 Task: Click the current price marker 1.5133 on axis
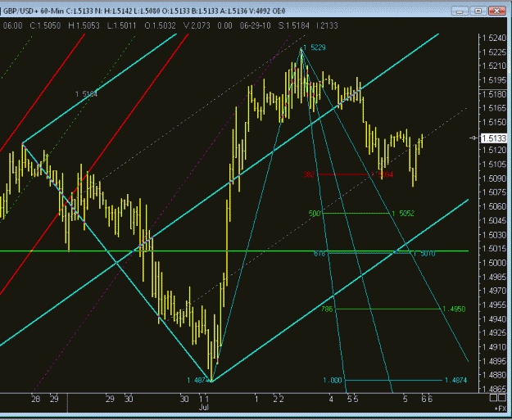tap(494, 138)
